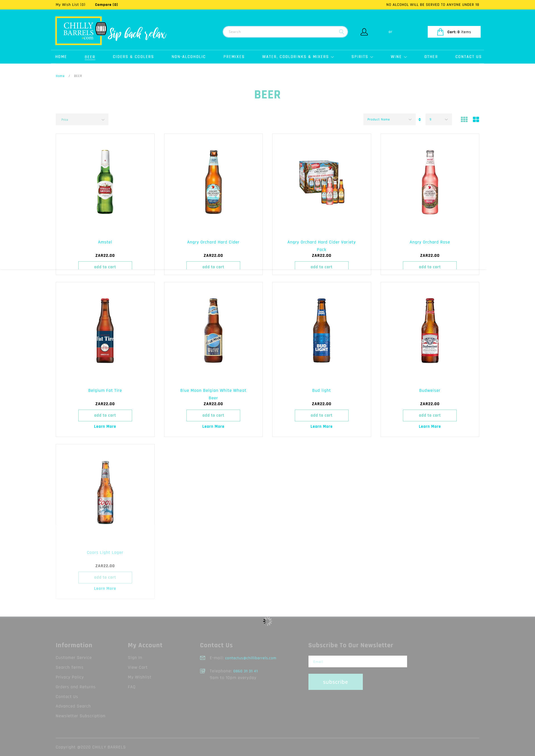Open the Product Name sort dropdown
Image resolution: width=535 pixels, height=756 pixels.
tap(389, 119)
